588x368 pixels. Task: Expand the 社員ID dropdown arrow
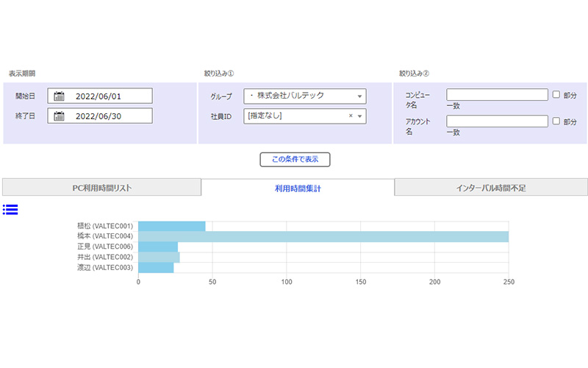359,116
